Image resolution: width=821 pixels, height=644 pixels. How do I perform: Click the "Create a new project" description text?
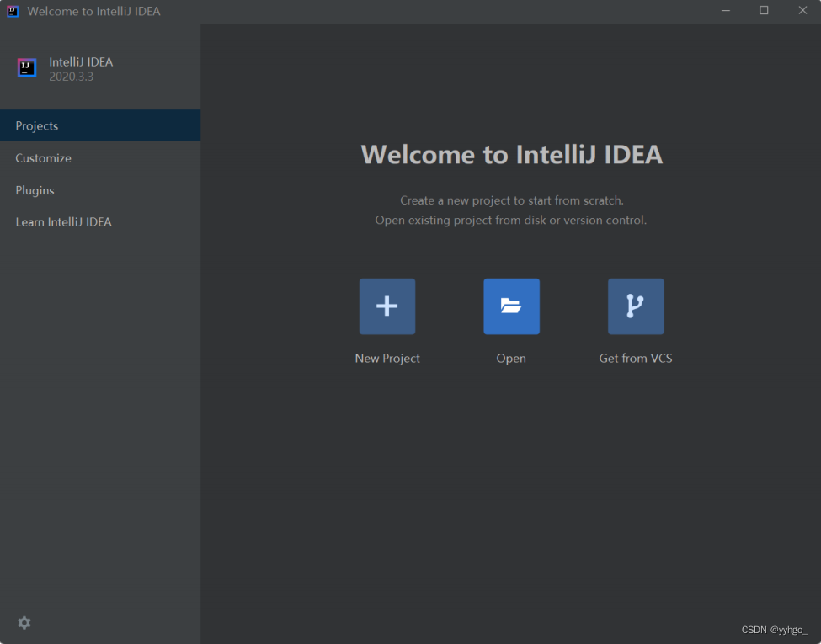[511, 201]
